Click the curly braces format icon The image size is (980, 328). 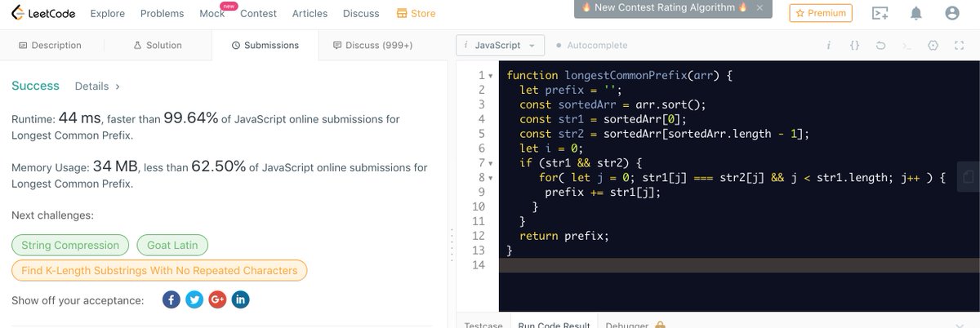(x=854, y=46)
